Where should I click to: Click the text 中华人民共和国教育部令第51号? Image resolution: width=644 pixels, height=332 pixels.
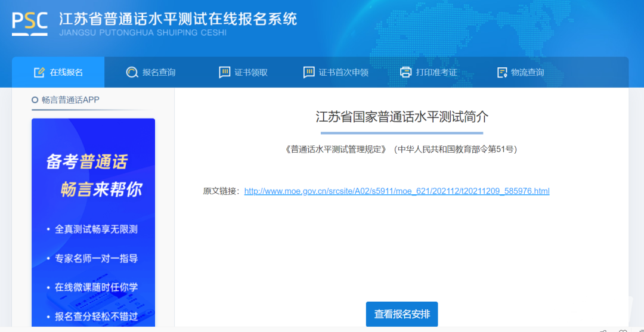click(x=455, y=150)
